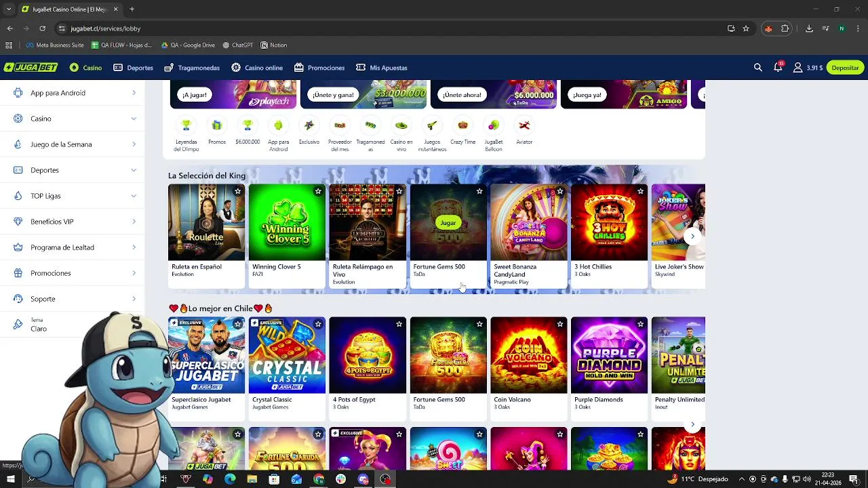Select the Crazy Time category icon
This screenshot has height=488, width=868.
click(x=463, y=125)
